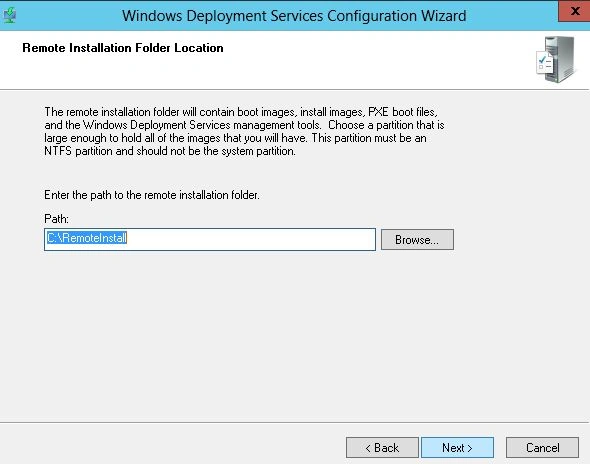Cancel the configuration wizard
Screen dimensions: 590x464
[542, 447]
